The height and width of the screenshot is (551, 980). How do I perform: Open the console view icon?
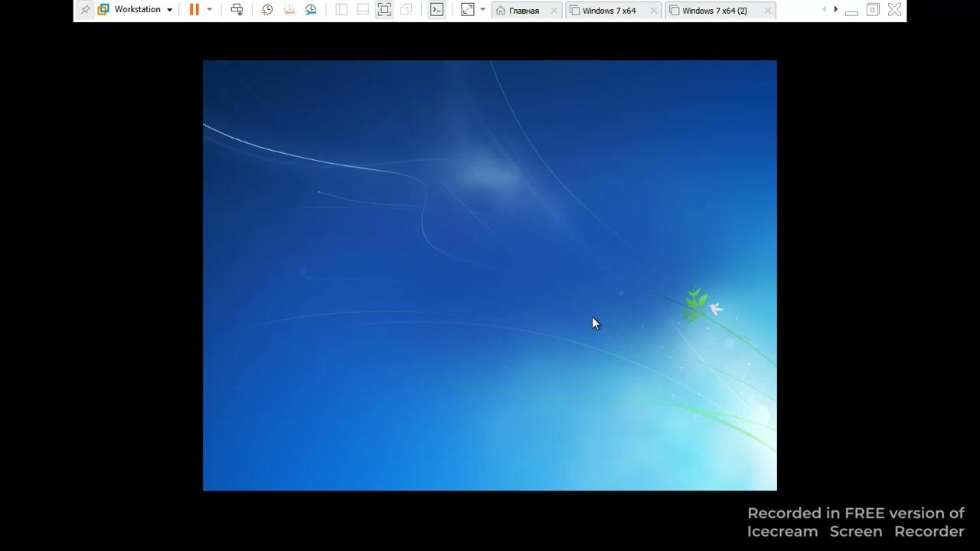(436, 10)
